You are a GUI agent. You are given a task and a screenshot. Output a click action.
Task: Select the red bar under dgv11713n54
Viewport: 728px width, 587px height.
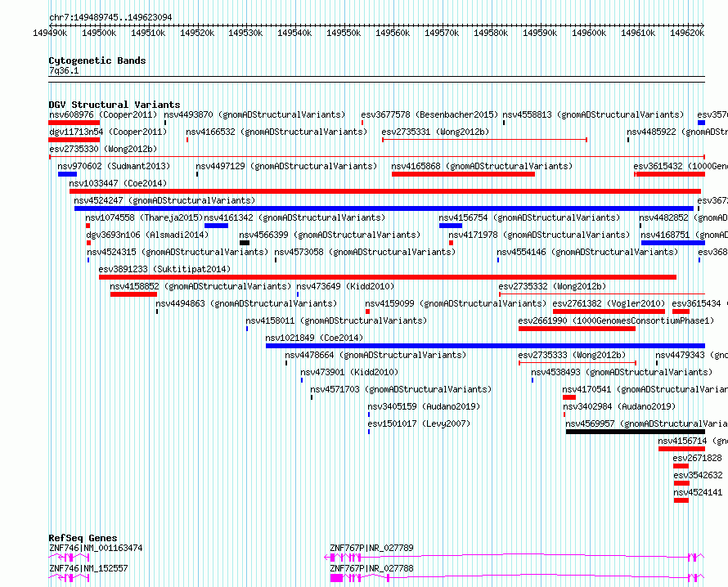(74, 140)
